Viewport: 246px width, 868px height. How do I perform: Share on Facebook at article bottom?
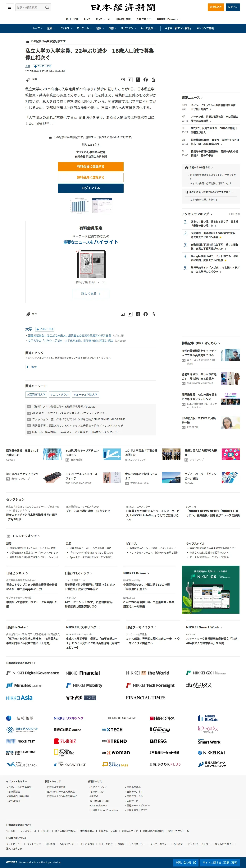145,314
